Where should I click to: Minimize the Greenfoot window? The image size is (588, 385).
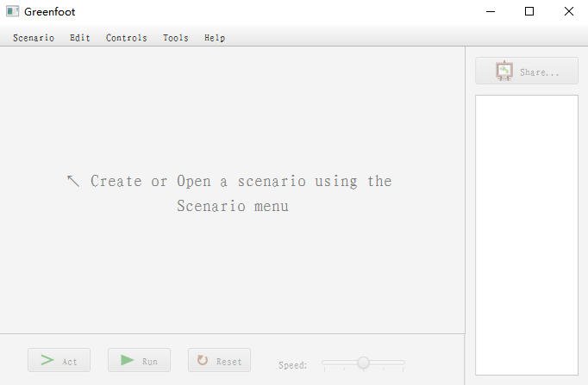click(x=491, y=11)
